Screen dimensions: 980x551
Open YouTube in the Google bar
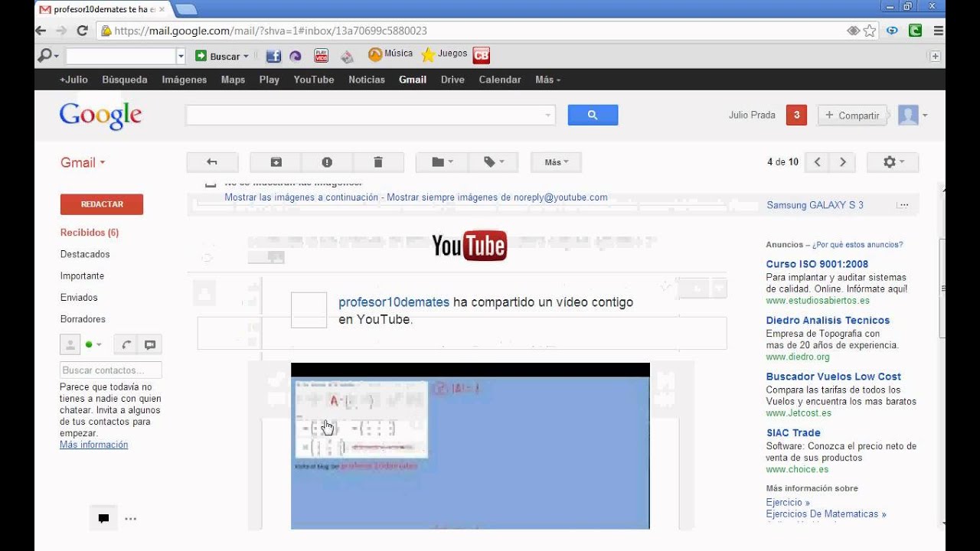(314, 80)
